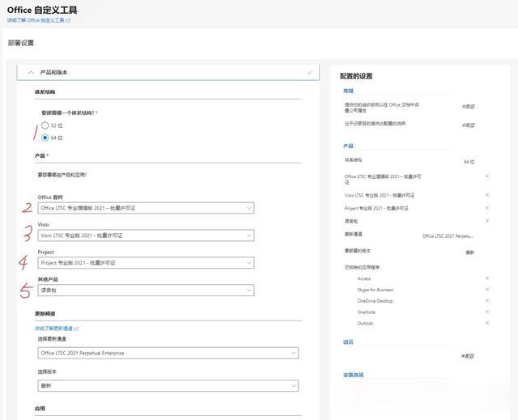The height and width of the screenshot is (420, 518).
Task: Click the 部署设置 heading
Action: pyautogui.click(x=21, y=43)
